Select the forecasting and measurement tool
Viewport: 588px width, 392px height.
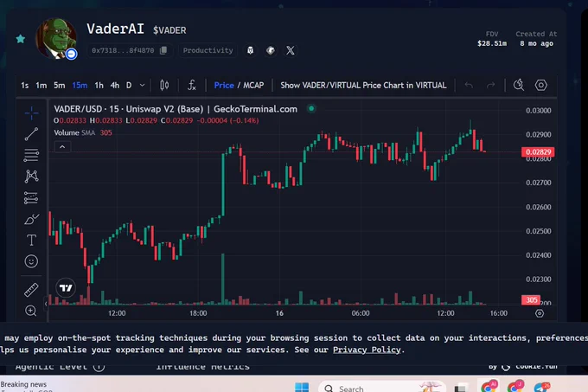(31, 197)
